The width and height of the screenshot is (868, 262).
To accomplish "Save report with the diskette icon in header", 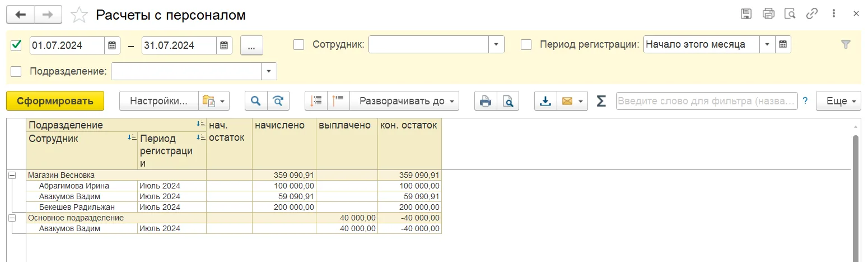I will [x=746, y=14].
